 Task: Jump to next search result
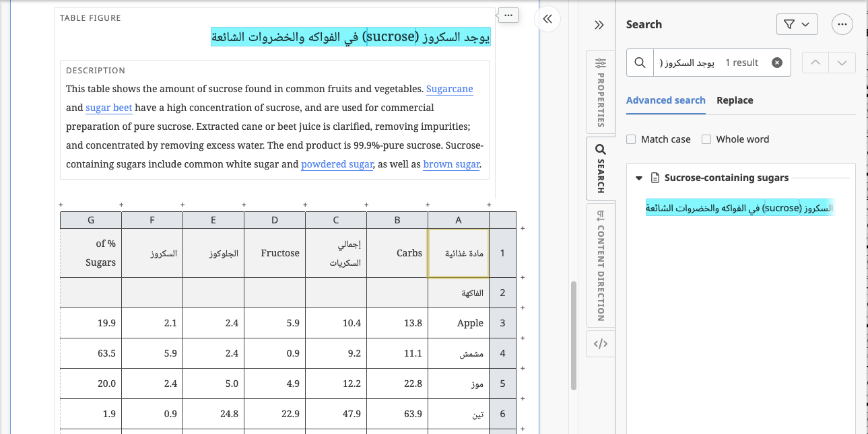(842, 63)
